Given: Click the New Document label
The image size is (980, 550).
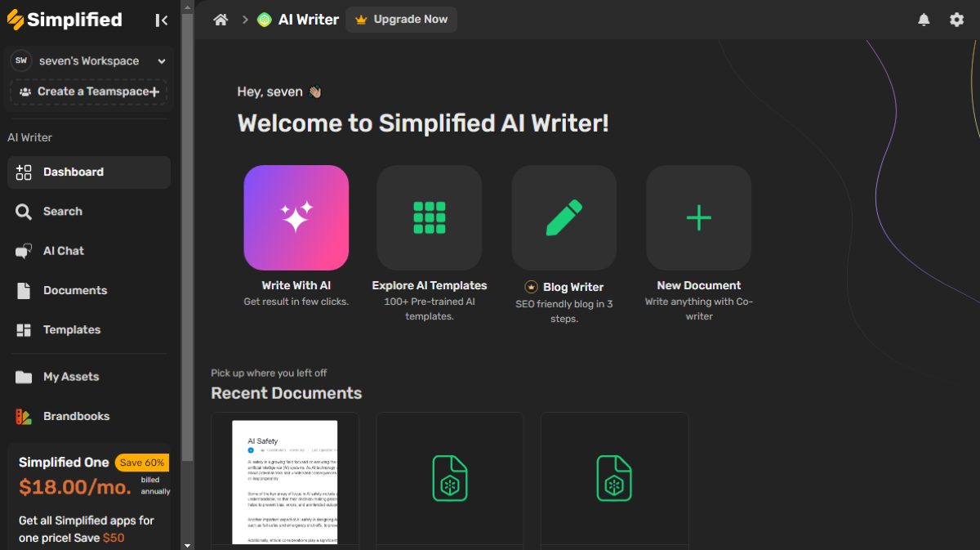Looking at the screenshot, I should tap(699, 286).
